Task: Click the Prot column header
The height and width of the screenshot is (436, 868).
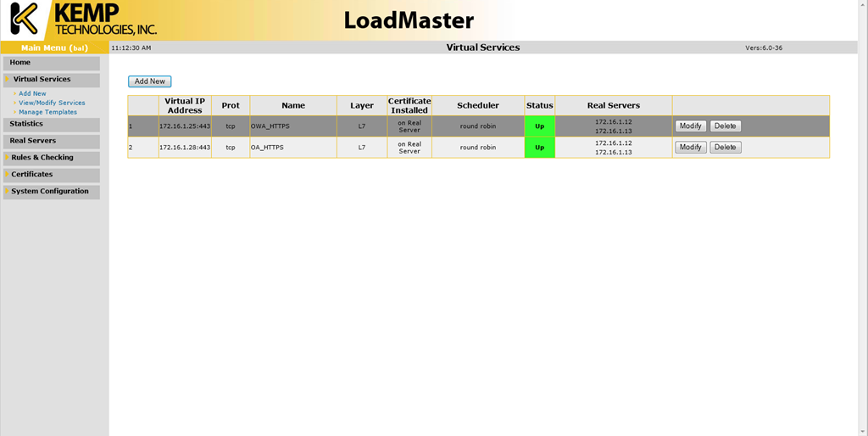Action: coord(231,105)
